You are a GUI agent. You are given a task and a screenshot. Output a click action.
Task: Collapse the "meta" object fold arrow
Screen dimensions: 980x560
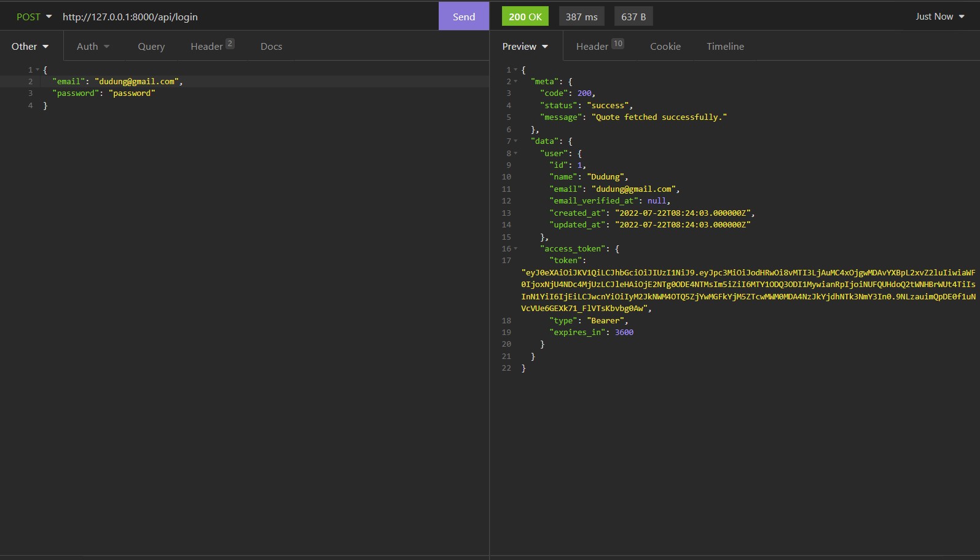click(x=515, y=82)
